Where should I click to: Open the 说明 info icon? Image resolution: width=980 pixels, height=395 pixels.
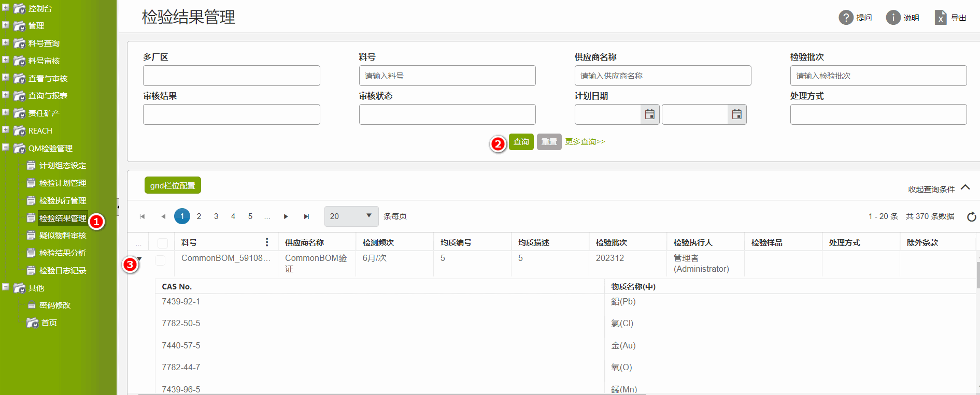pyautogui.click(x=893, y=18)
